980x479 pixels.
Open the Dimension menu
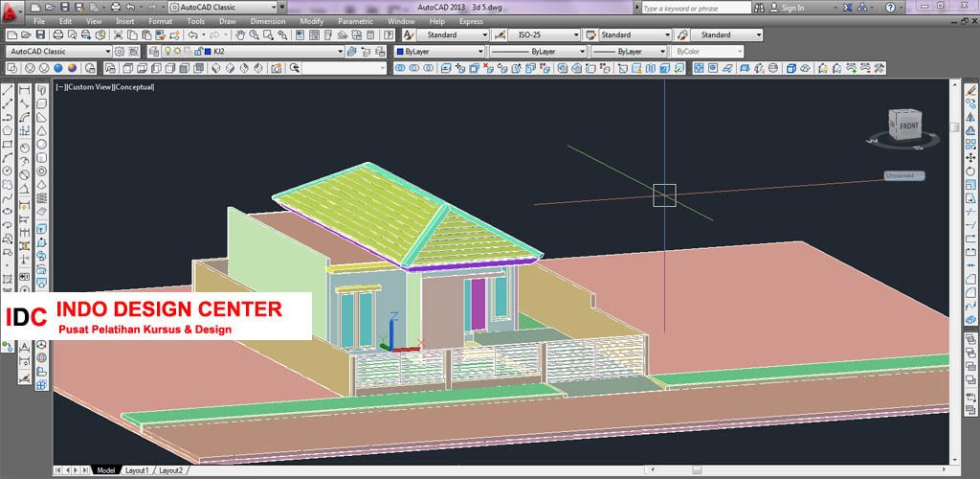click(x=268, y=21)
